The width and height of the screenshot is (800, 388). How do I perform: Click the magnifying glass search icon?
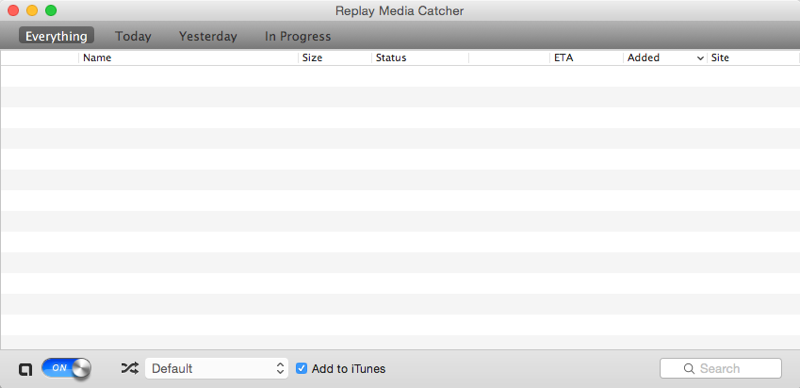(689, 369)
